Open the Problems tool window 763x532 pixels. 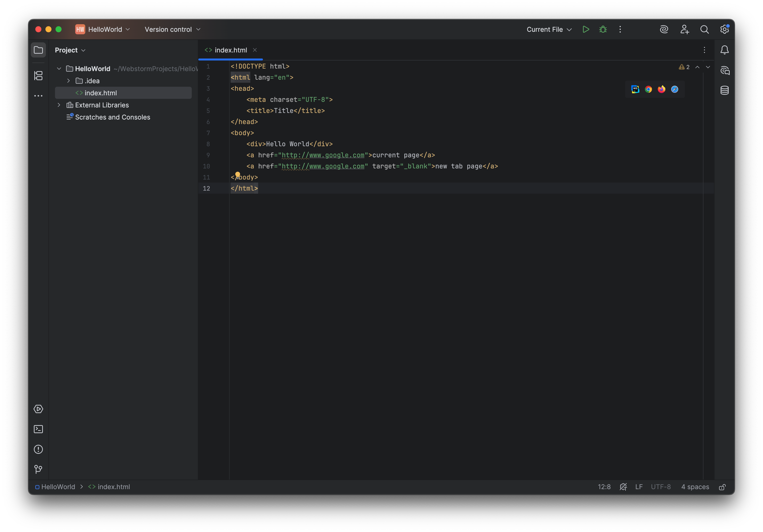click(x=38, y=449)
